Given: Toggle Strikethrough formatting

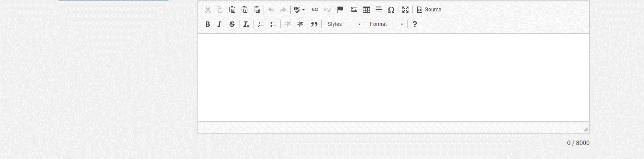Looking at the screenshot, I should 232,24.
